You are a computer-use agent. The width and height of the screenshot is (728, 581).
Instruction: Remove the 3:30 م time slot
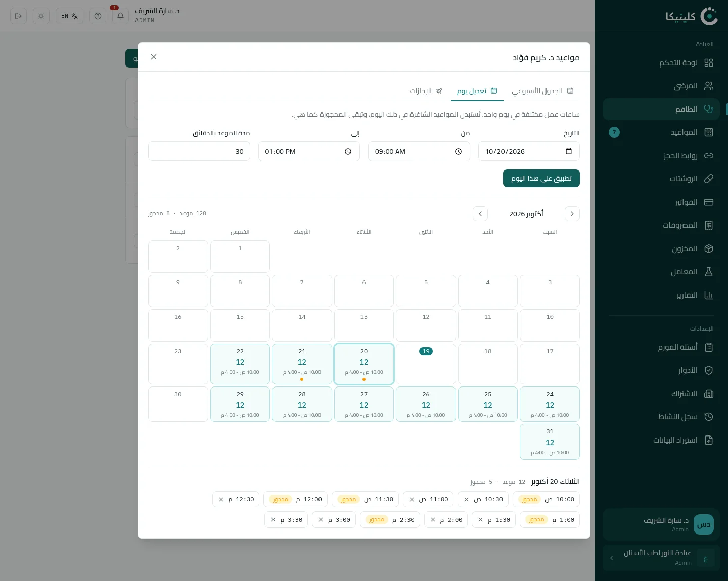coord(273,520)
